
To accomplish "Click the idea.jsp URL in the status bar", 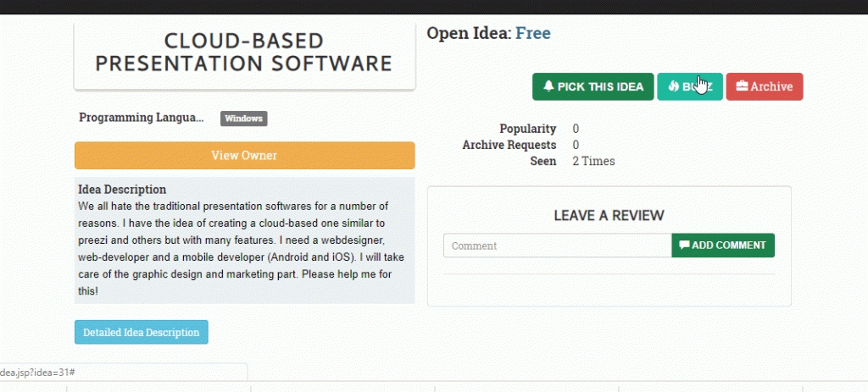I will pos(41,373).
